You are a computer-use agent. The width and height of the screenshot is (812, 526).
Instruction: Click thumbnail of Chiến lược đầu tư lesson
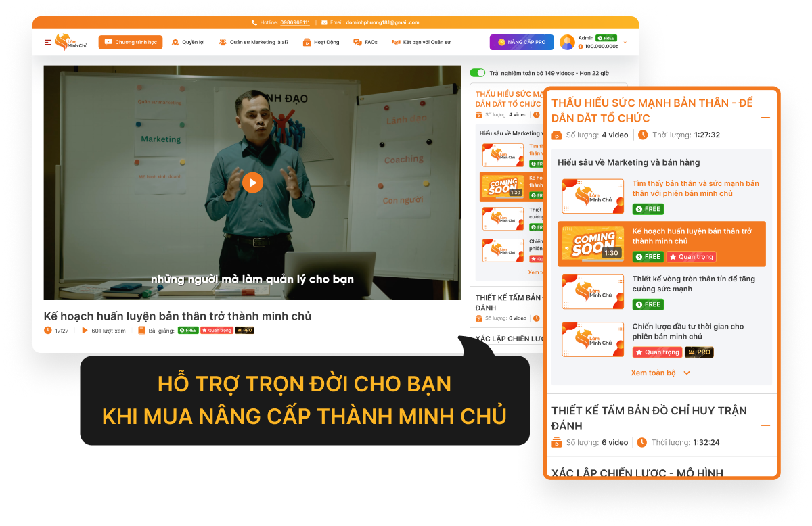[593, 339]
